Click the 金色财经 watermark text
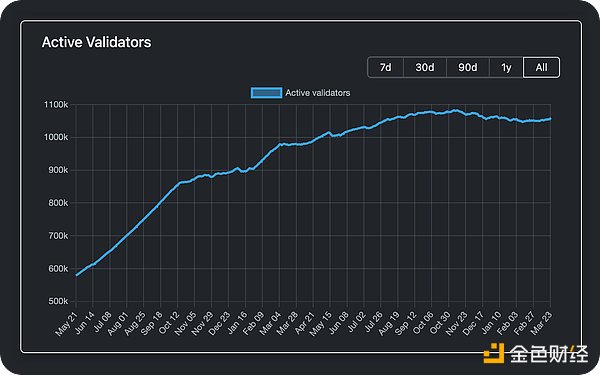This screenshot has height=375, width=600. click(x=549, y=354)
